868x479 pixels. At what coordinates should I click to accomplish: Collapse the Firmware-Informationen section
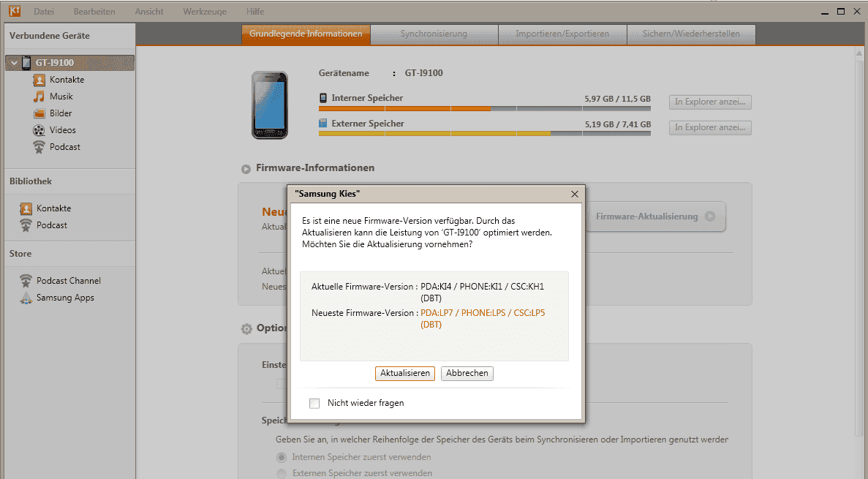pos(246,169)
